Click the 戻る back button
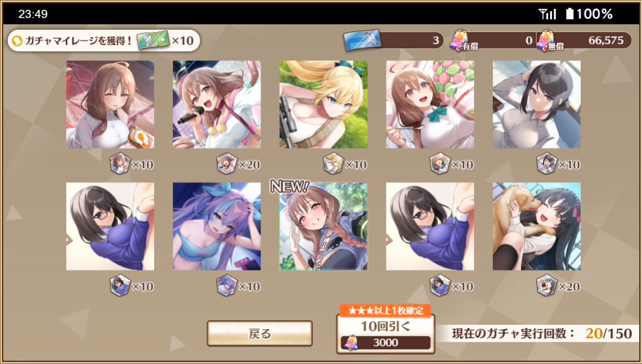 coord(259,333)
